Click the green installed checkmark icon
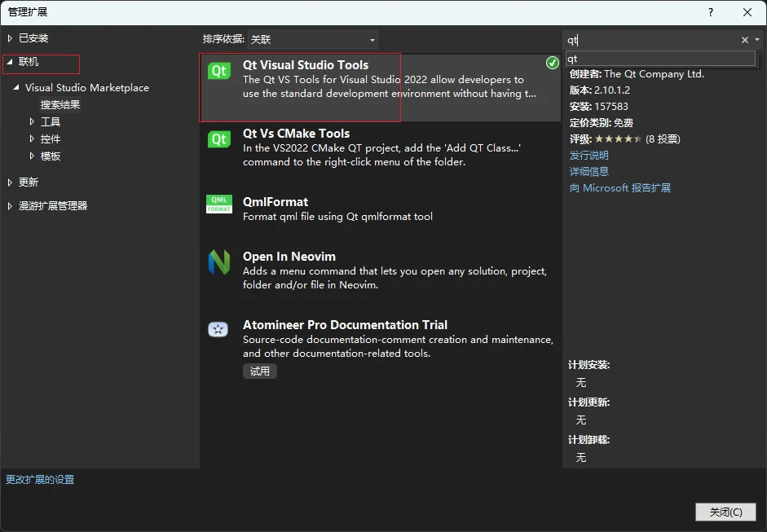This screenshot has height=532, width=767. (553, 63)
